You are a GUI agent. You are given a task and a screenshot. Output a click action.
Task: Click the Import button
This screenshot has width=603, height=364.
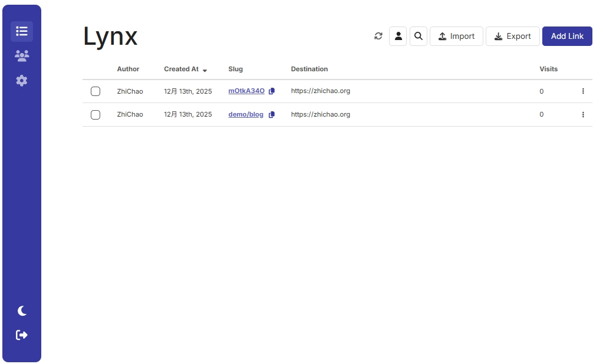coord(456,37)
